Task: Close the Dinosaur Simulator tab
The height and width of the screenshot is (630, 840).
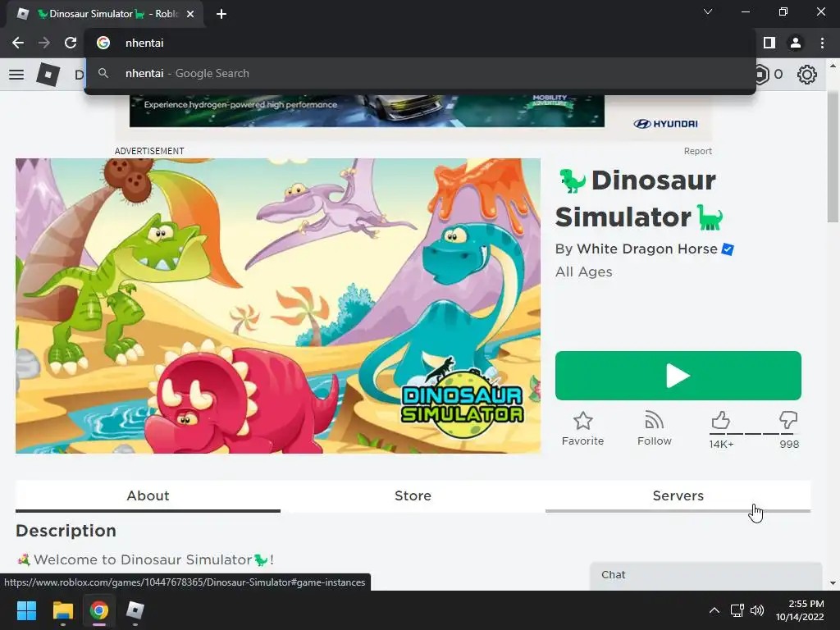Action: click(189, 14)
